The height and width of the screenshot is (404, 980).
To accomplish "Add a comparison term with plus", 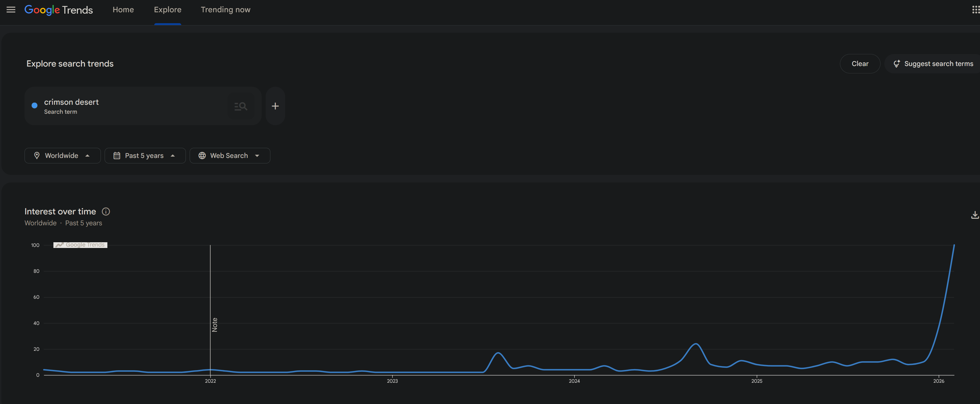I will (275, 106).
